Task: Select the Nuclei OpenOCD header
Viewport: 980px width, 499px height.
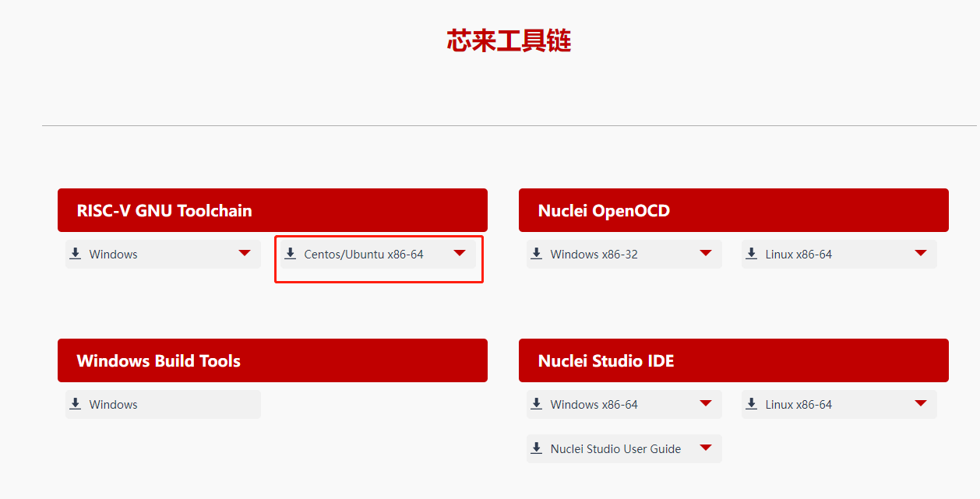Action: pyautogui.click(x=734, y=210)
